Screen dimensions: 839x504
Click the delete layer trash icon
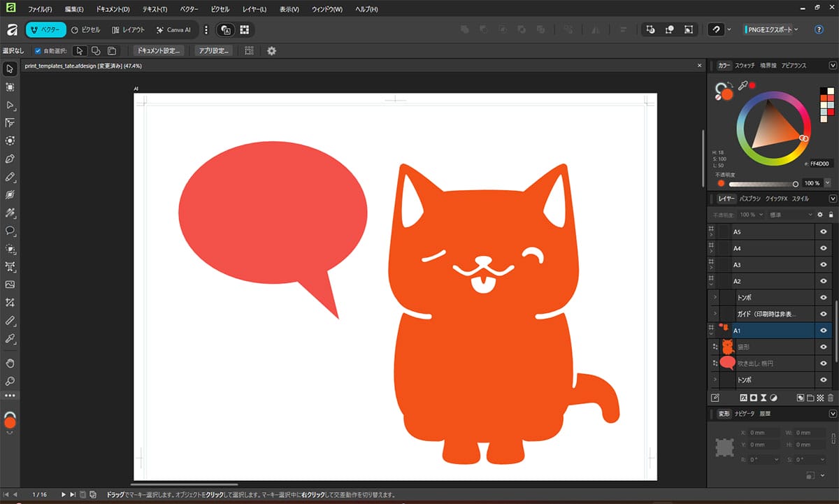(831, 398)
